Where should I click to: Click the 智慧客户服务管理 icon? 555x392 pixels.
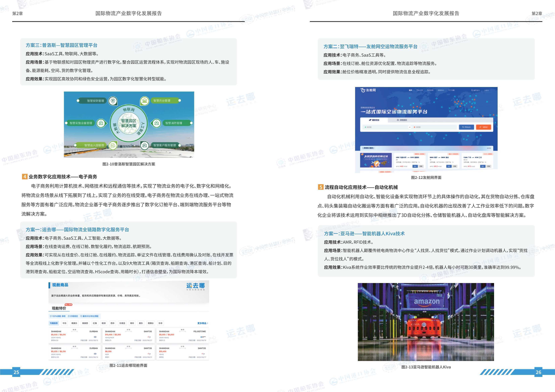pos(144,145)
